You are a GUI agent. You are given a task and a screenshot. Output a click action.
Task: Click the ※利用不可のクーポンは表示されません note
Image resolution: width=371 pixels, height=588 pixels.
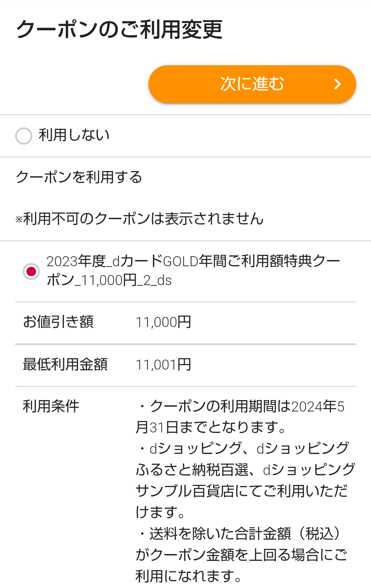pos(139,219)
